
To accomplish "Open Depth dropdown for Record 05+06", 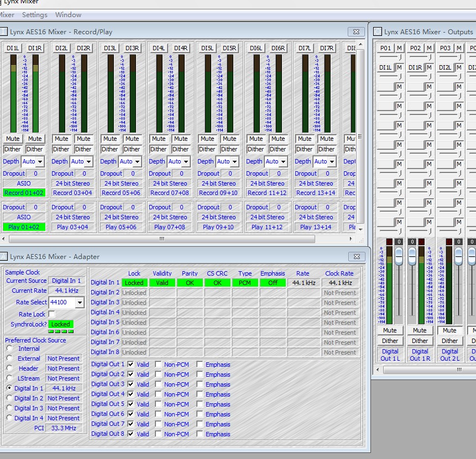I will tap(137, 162).
